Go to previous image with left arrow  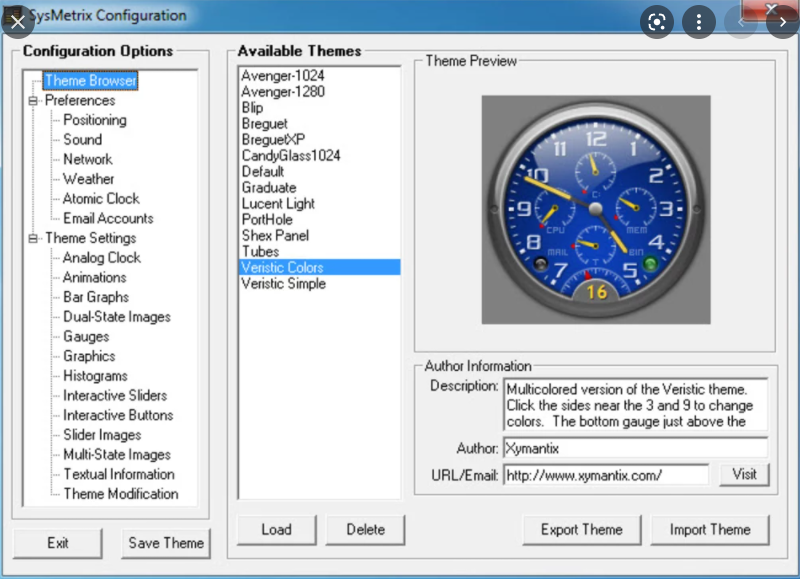pos(740,22)
